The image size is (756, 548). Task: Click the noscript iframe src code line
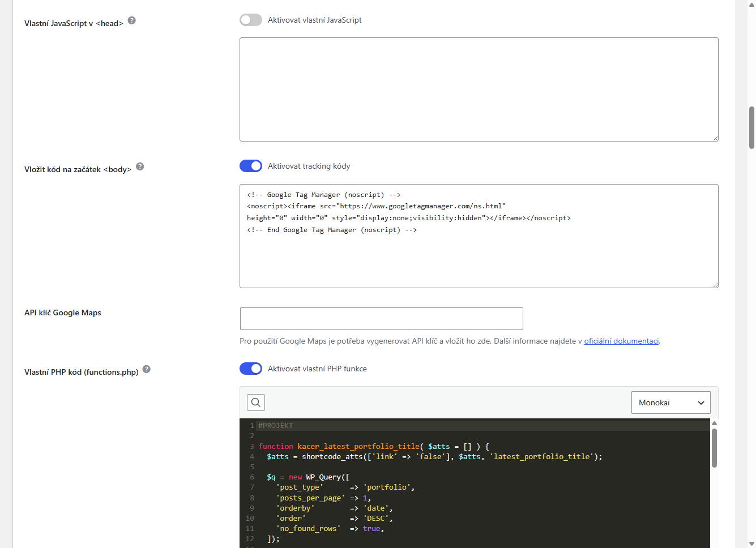[376, 206]
